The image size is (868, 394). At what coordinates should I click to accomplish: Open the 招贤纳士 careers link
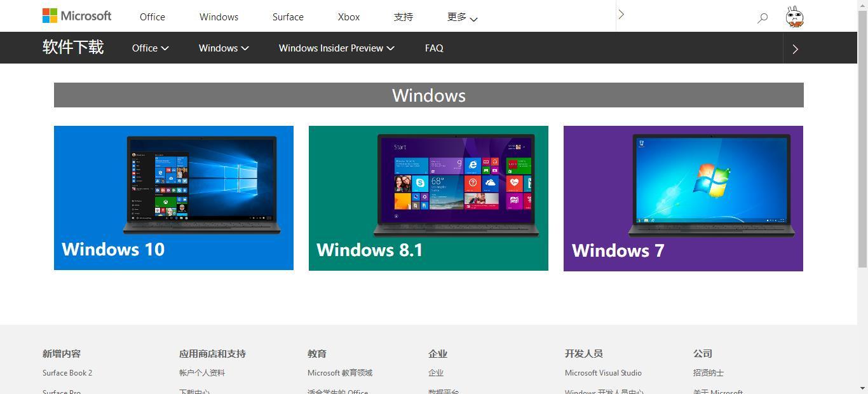(x=708, y=373)
